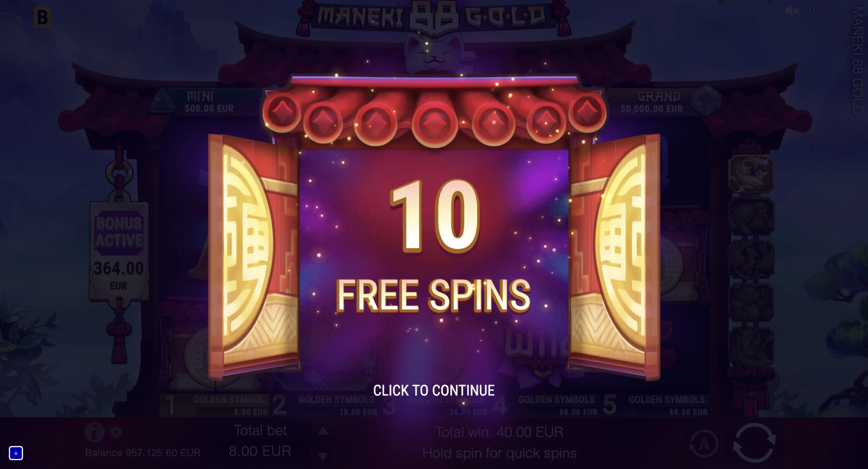The height and width of the screenshot is (469, 868).
Task: Click the 2 Golden Symbols 18.00 EUR tab
Action: 325,405
